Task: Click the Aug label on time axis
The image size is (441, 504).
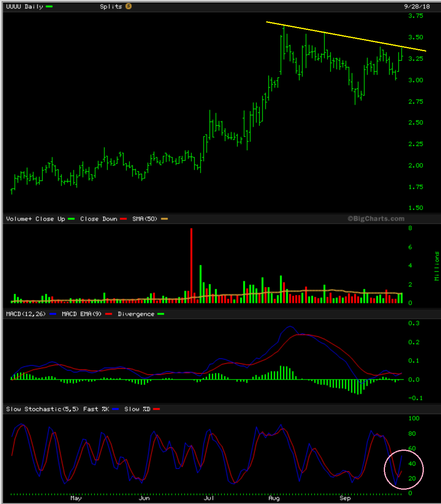Action: [275, 499]
